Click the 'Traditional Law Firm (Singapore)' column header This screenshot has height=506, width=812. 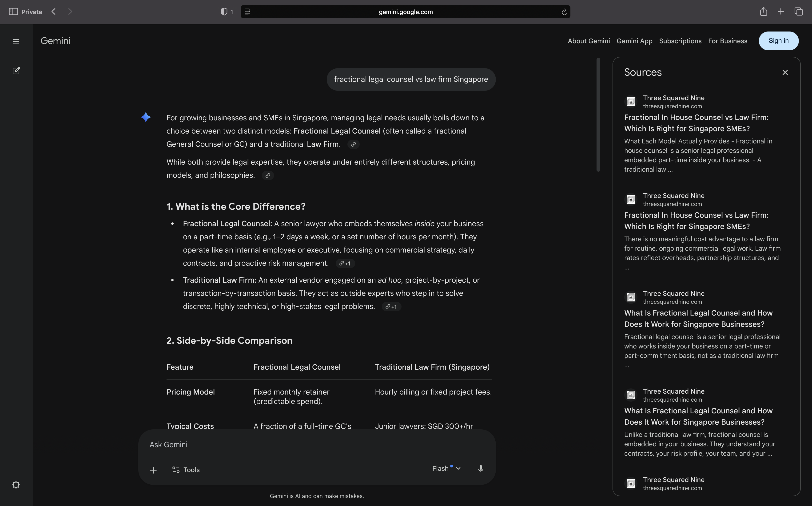coord(432,367)
